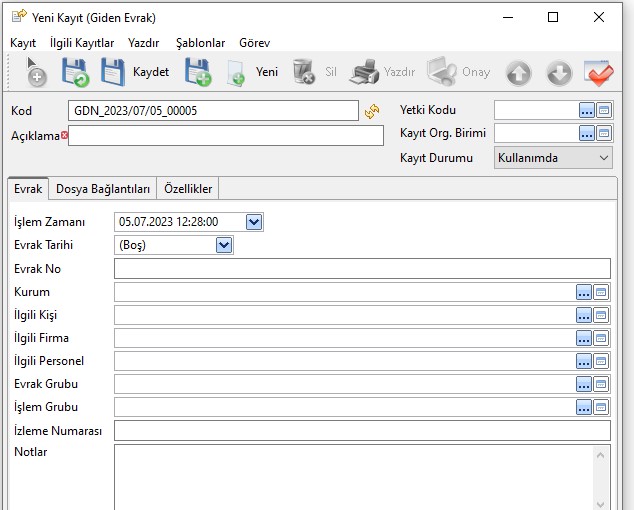Click the down arrow navigation icon
Viewport: 634px width, 510px height.
558,72
